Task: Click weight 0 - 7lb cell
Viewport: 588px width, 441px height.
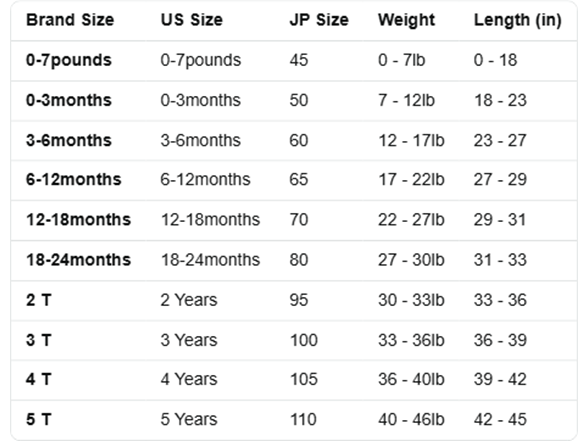Action: (x=402, y=60)
